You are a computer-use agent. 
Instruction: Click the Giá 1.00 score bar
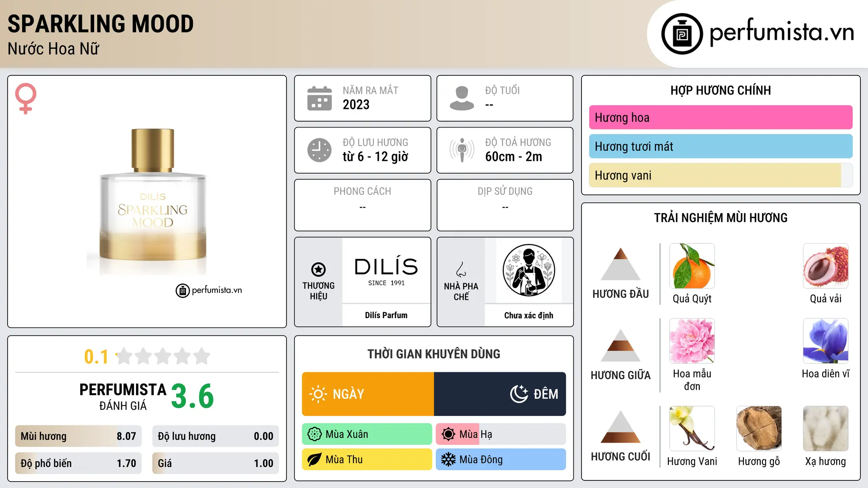tap(215, 463)
